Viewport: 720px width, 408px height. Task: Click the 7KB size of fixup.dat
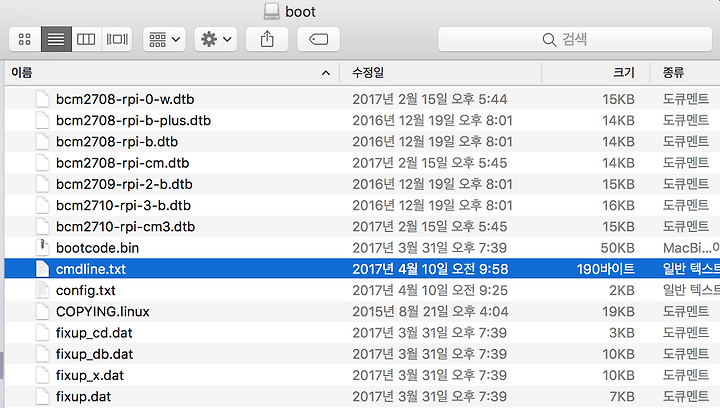pyautogui.click(x=622, y=397)
